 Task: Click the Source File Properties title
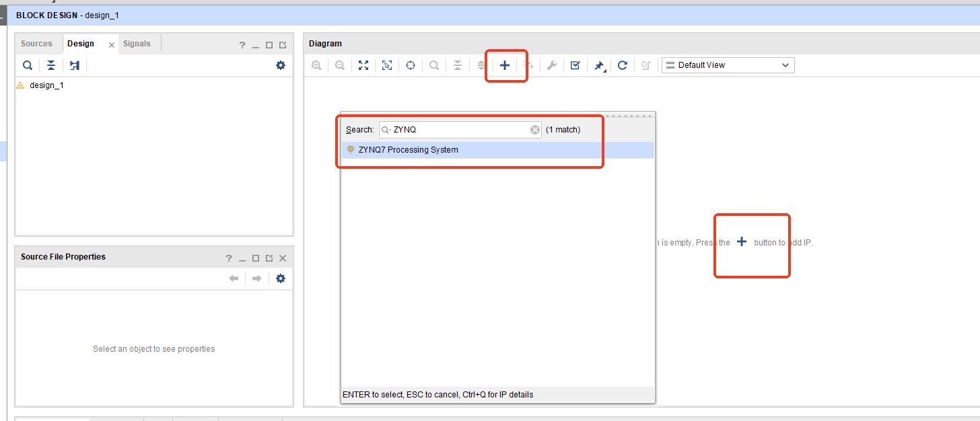click(63, 257)
